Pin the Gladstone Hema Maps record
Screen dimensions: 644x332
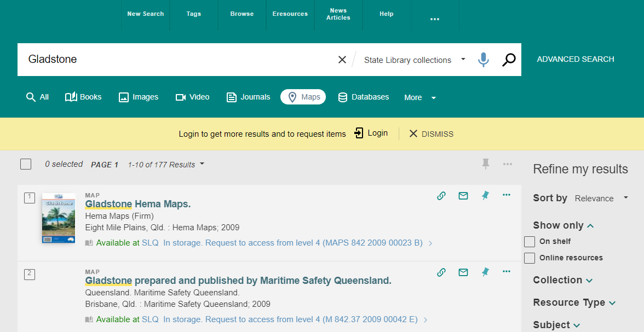[x=485, y=195]
